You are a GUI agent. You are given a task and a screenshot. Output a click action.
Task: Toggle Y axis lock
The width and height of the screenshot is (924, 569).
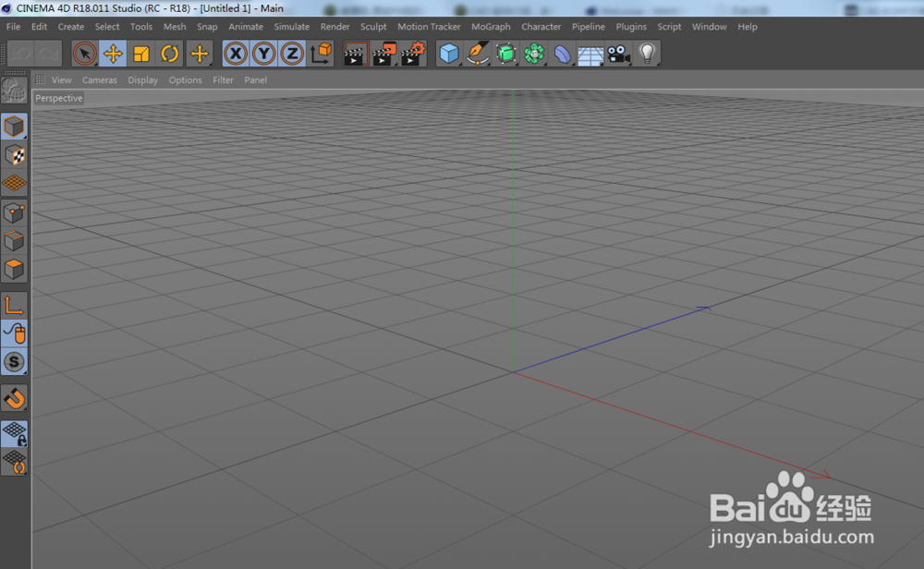coord(264,54)
